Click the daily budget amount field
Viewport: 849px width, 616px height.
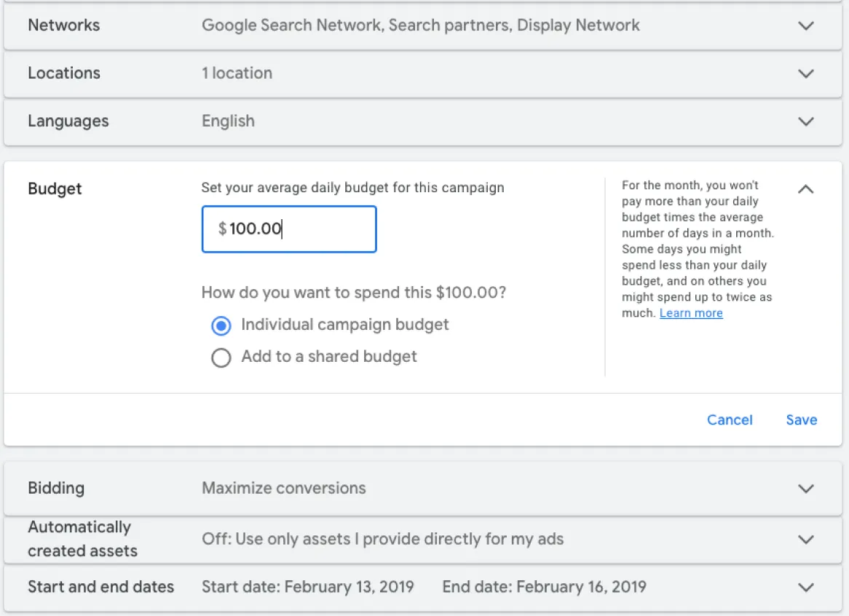coord(289,229)
